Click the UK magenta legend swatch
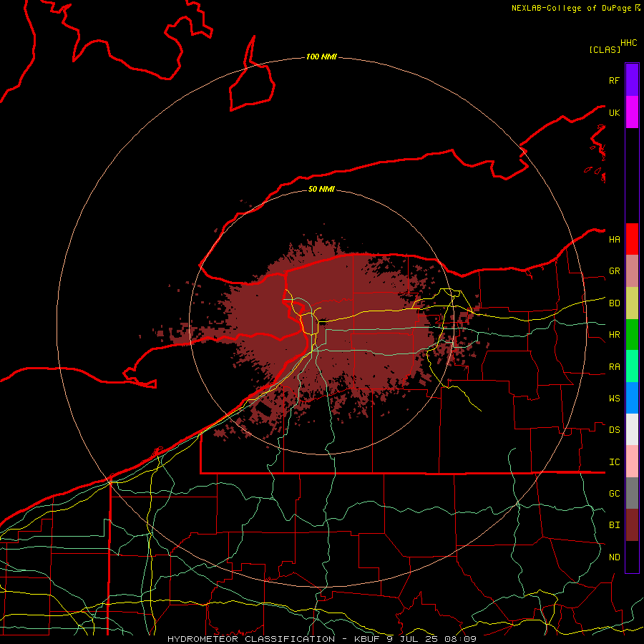Screen dimensions: 644x644 [x=632, y=112]
